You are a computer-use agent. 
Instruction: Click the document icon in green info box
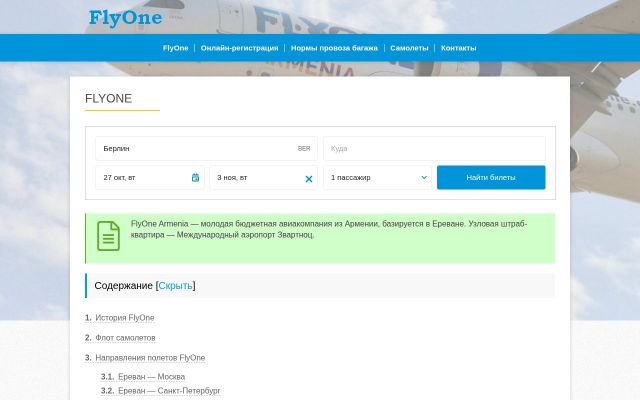click(108, 236)
